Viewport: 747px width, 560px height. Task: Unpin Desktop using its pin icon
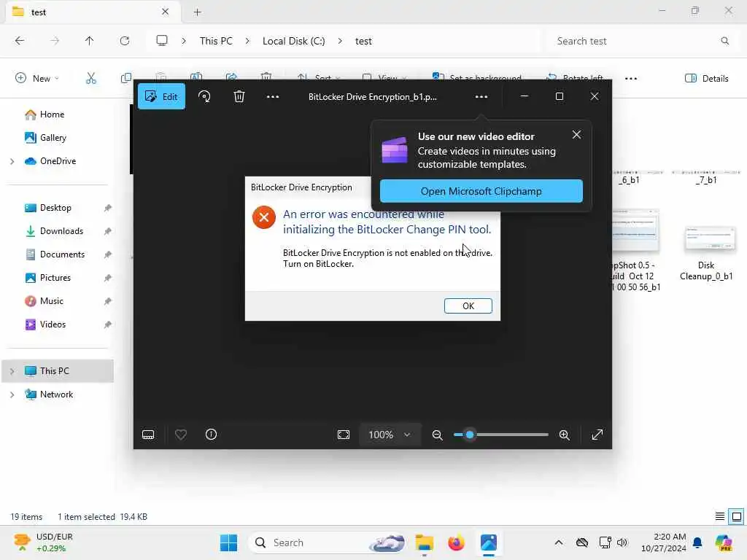pyautogui.click(x=108, y=208)
